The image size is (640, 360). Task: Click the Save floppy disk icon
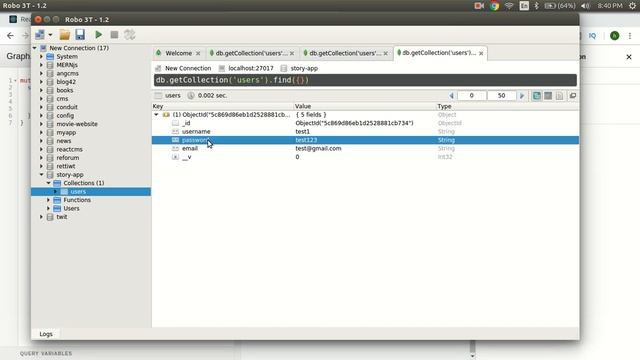click(80, 35)
